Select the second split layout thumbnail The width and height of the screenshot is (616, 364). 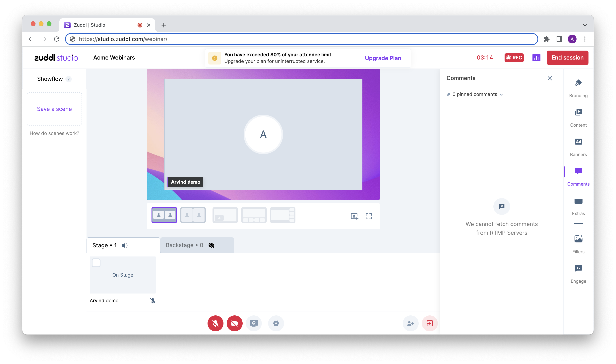tap(193, 215)
